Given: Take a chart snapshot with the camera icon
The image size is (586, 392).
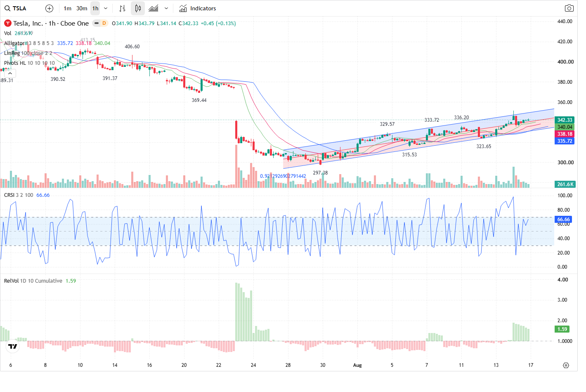Looking at the screenshot, I should click(569, 8).
